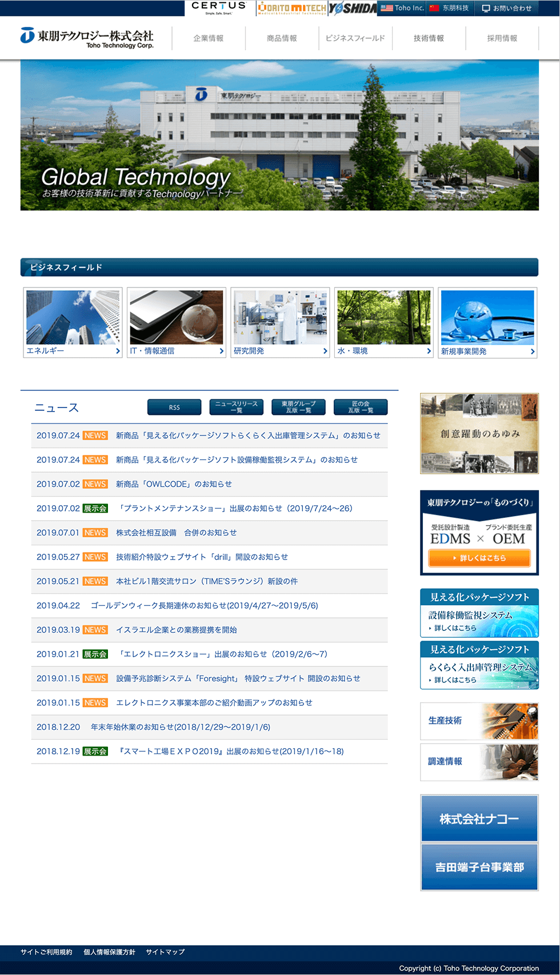Open the 东朋科技 Chinese site link
This screenshot has height=975, width=560.
(450, 8)
